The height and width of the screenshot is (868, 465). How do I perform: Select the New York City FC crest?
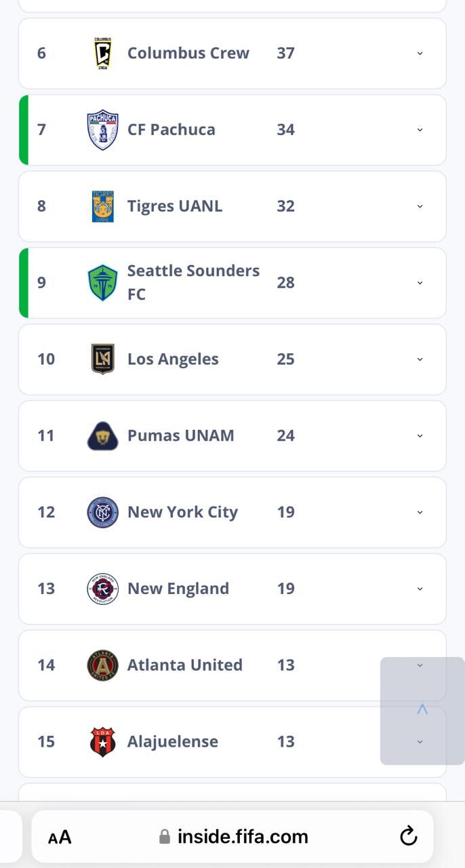pos(102,512)
